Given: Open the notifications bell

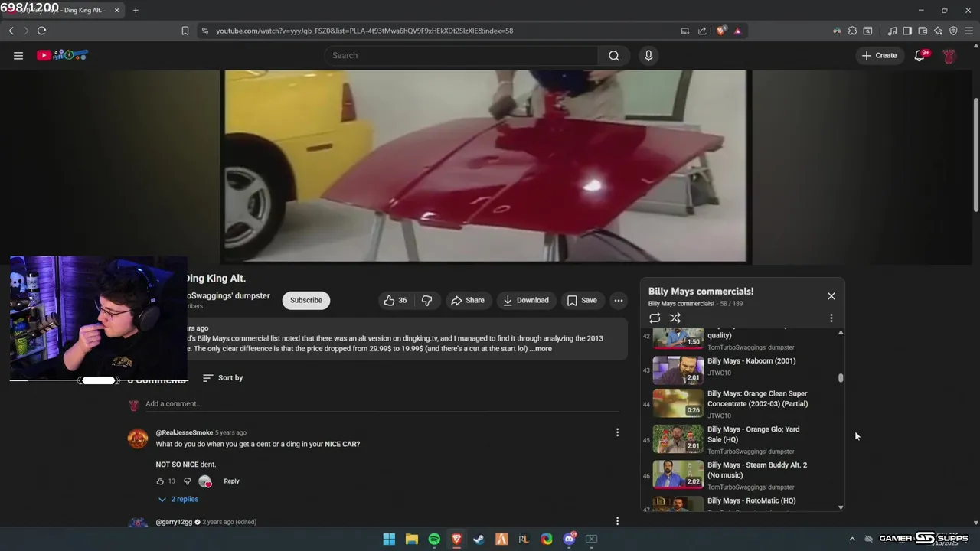Looking at the screenshot, I should 920,55.
